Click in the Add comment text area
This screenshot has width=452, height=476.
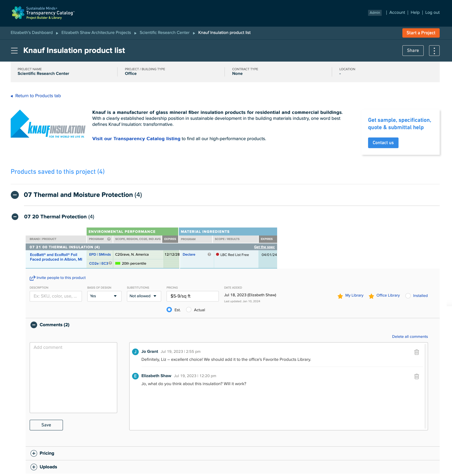pyautogui.click(x=73, y=377)
